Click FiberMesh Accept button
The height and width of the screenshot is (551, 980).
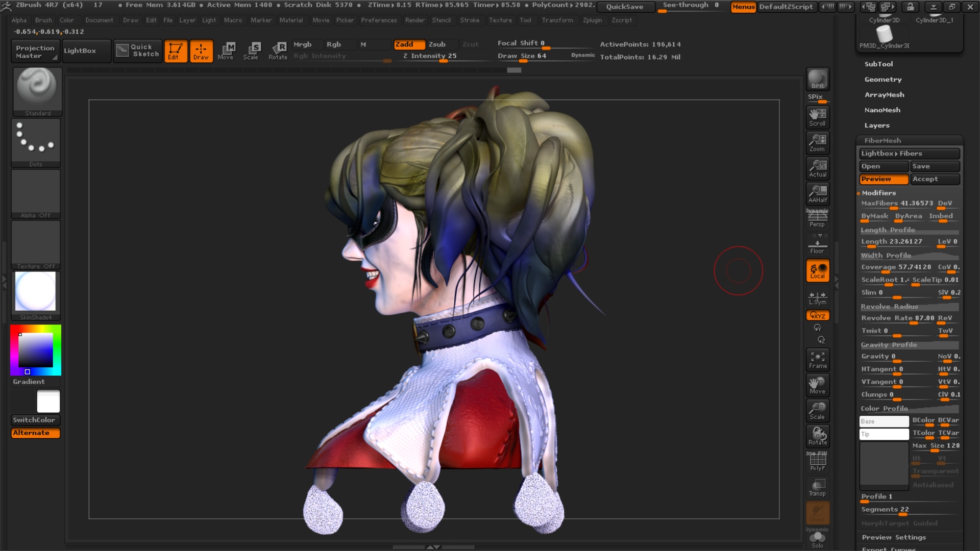coord(935,179)
